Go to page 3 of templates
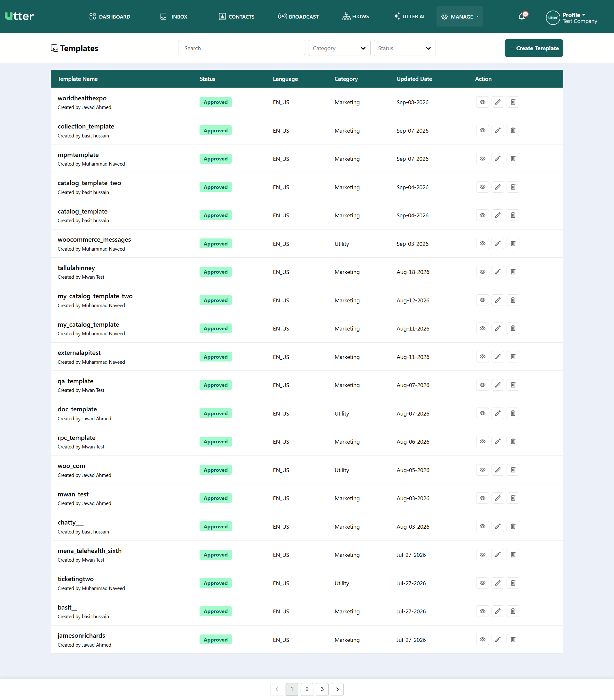 (x=322, y=689)
